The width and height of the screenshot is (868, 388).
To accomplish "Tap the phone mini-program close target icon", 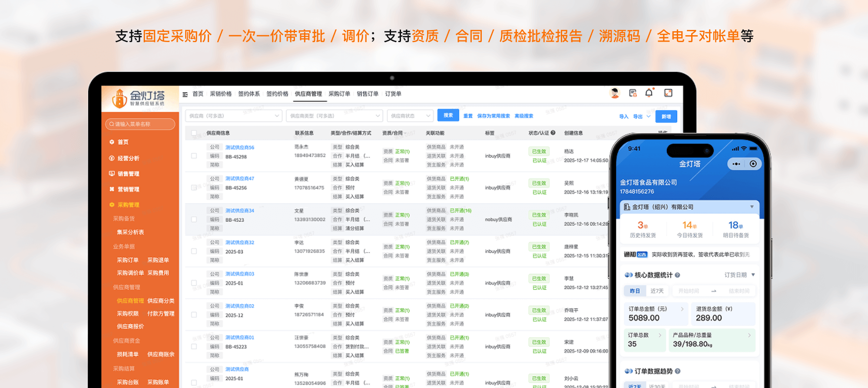I will 753,164.
